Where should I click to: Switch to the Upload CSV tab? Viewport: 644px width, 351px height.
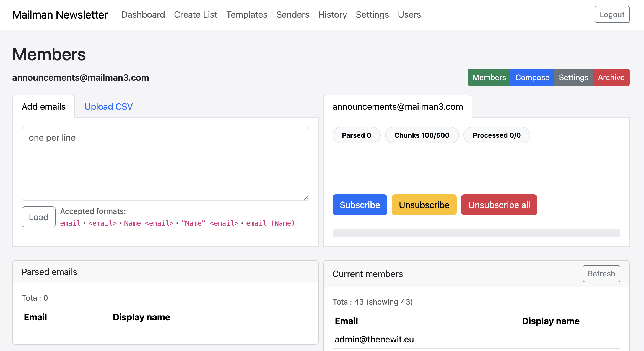[x=108, y=107]
